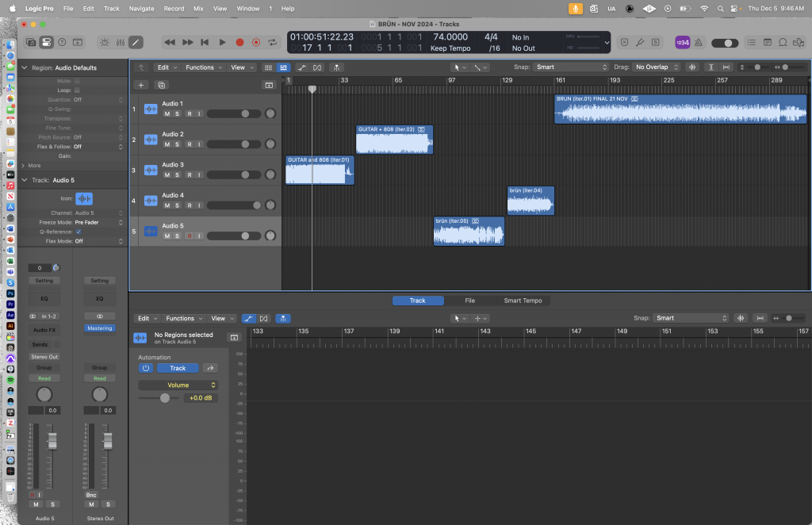Open Global Tracks button above track list
Image resolution: width=812 pixels, height=525 pixels.
click(269, 85)
